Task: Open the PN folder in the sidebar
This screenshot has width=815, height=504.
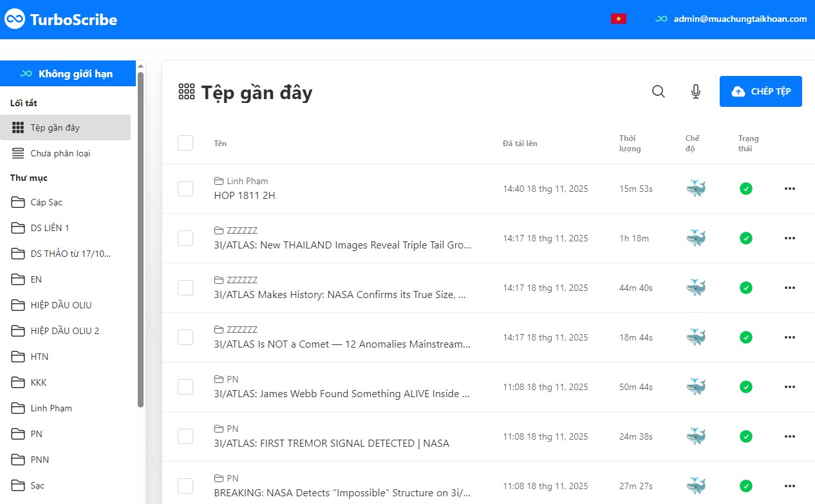Action: (35, 434)
